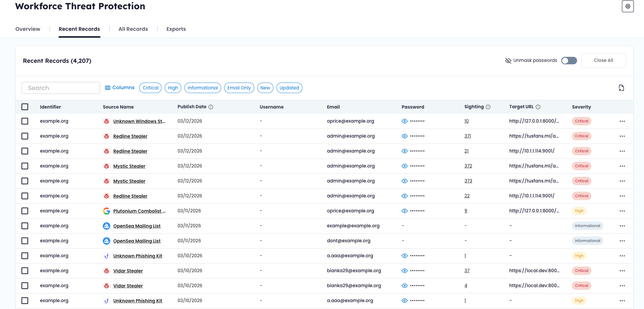Click the Sighting column info icon
Screen dimensions: 644x309
click(488, 107)
